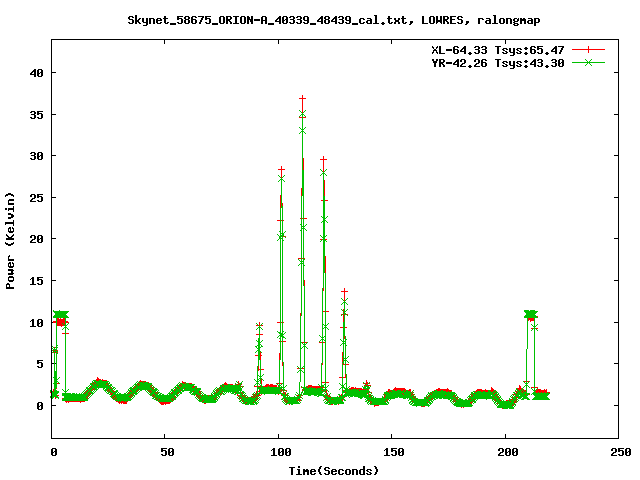Click y-axis tick label 5

pyautogui.click(x=40, y=364)
